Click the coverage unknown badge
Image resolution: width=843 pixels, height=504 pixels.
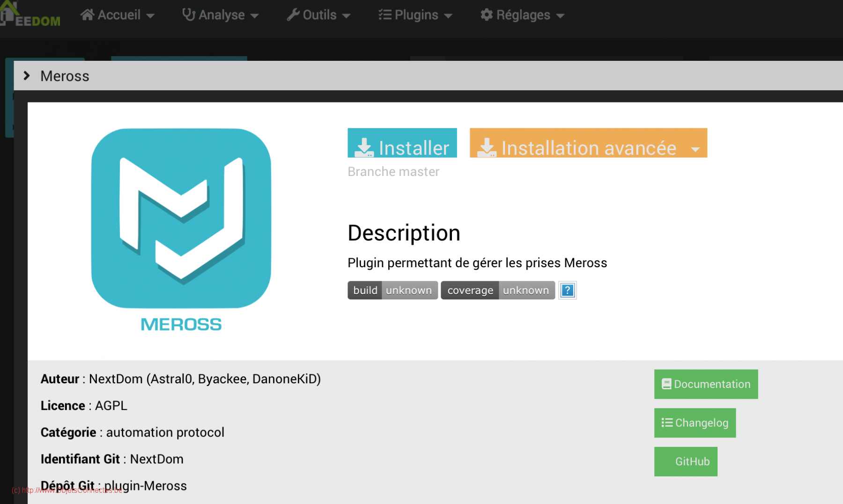point(498,290)
